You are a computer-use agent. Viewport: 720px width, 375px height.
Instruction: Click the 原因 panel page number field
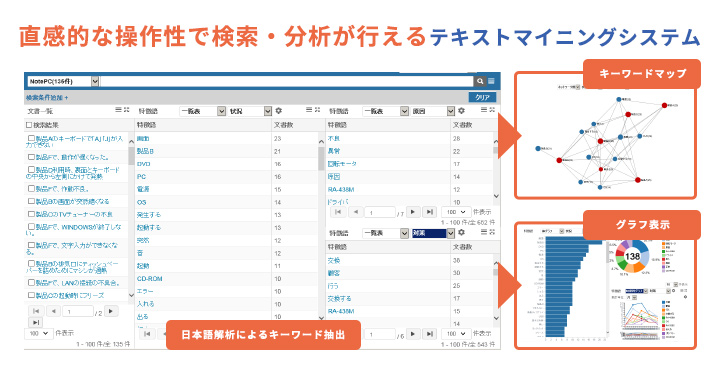(x=380, y=212)
